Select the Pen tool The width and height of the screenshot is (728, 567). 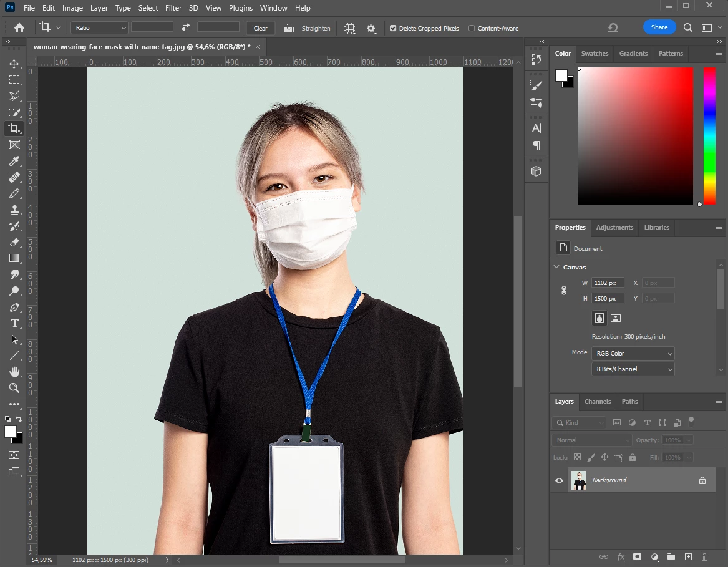click(14, 308)
